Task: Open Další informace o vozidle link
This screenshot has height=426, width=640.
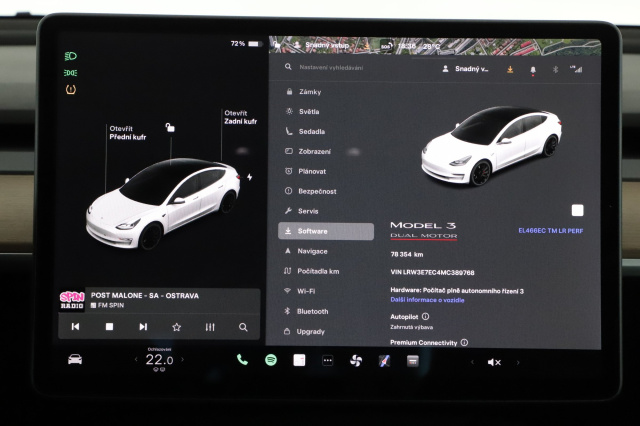Action: click(x=426, y=300)
